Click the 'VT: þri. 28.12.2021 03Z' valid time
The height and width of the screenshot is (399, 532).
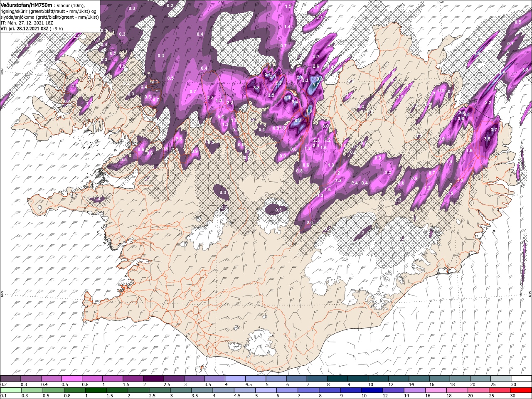pos(25,29)
